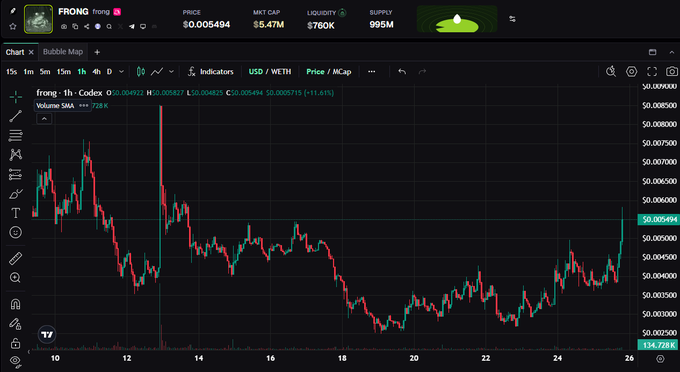Select the trend line drawing tool
Screen dimensions: 680x372
[15, 116]
